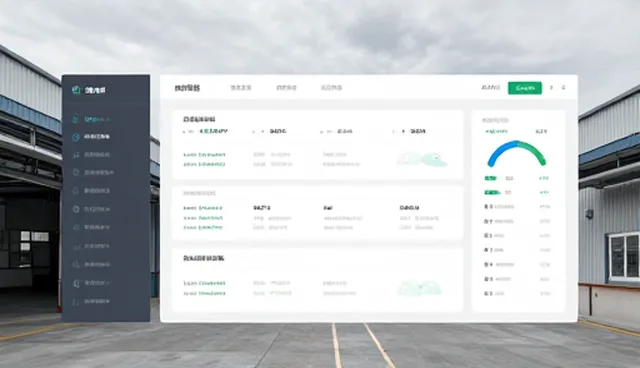Switch to the fourth top bar tab
This screenshot has width=640, height=368.
(331, 88)
